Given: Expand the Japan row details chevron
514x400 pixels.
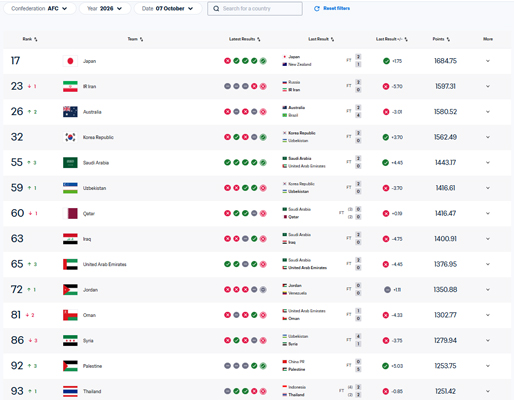Looking at the screenshot, I should (488, 61).
